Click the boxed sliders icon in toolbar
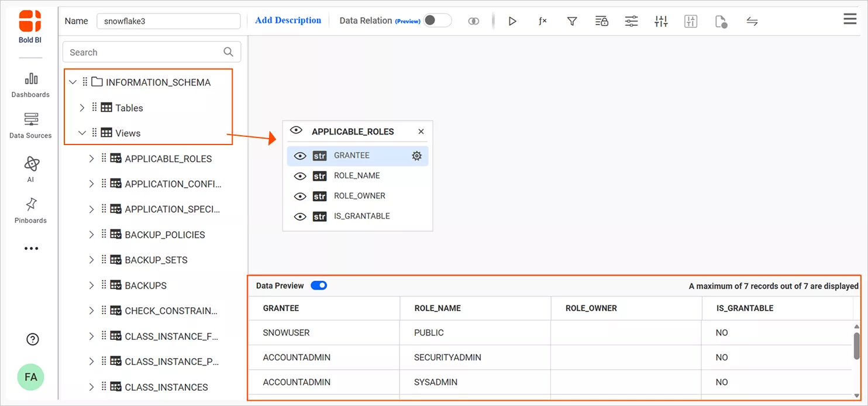868x406 pixels. click(691, 21)
